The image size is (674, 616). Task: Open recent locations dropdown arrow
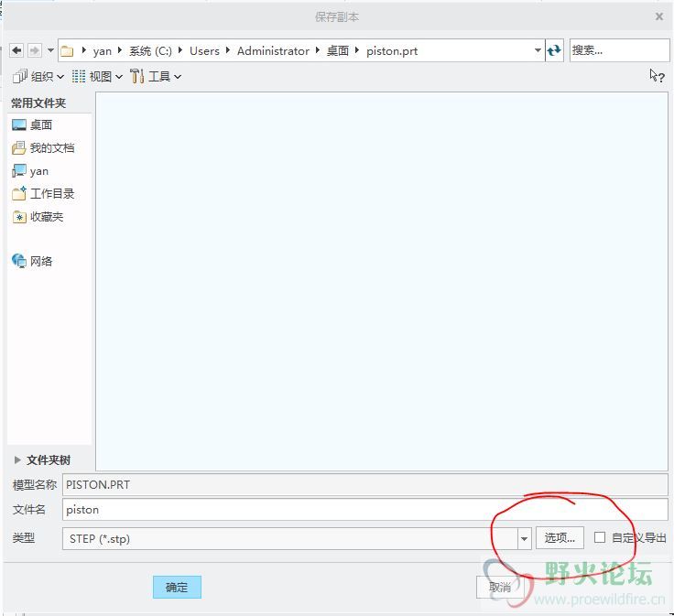click(x=50, y=50)
